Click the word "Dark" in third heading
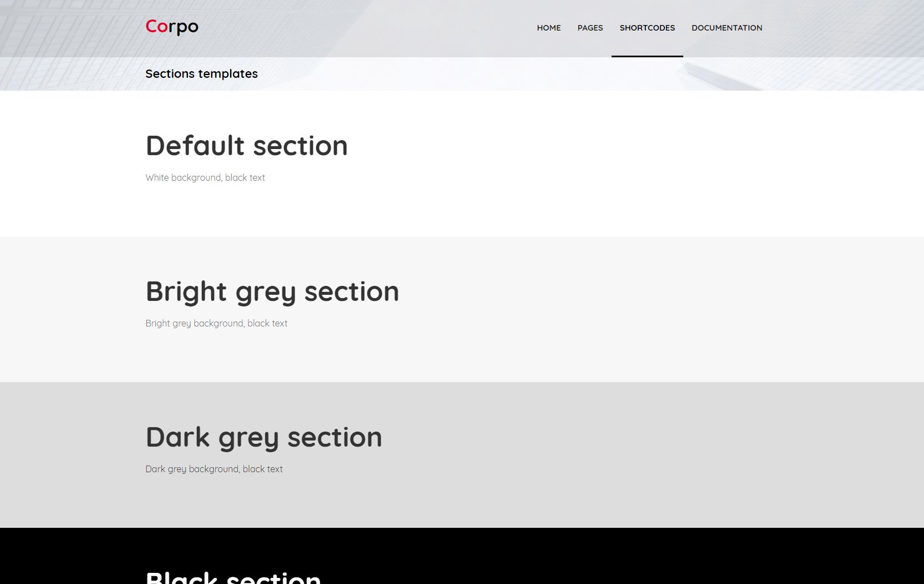This screenshot has height=584, width=924. pos(178,437)
